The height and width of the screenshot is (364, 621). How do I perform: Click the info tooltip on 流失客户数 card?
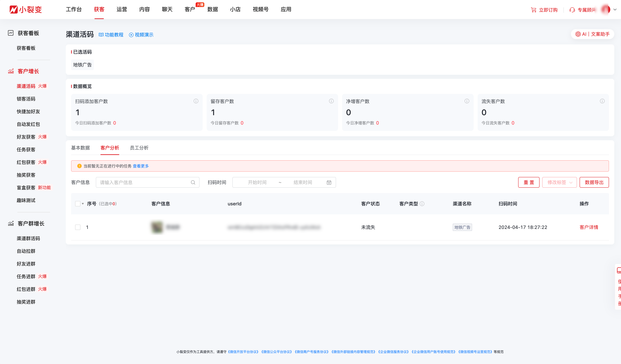[x=602, y=101]
